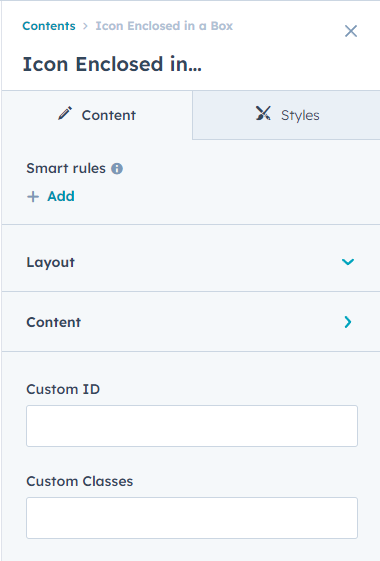
Task: Switch to the Content tab
Action: click(x=97, y=115)
